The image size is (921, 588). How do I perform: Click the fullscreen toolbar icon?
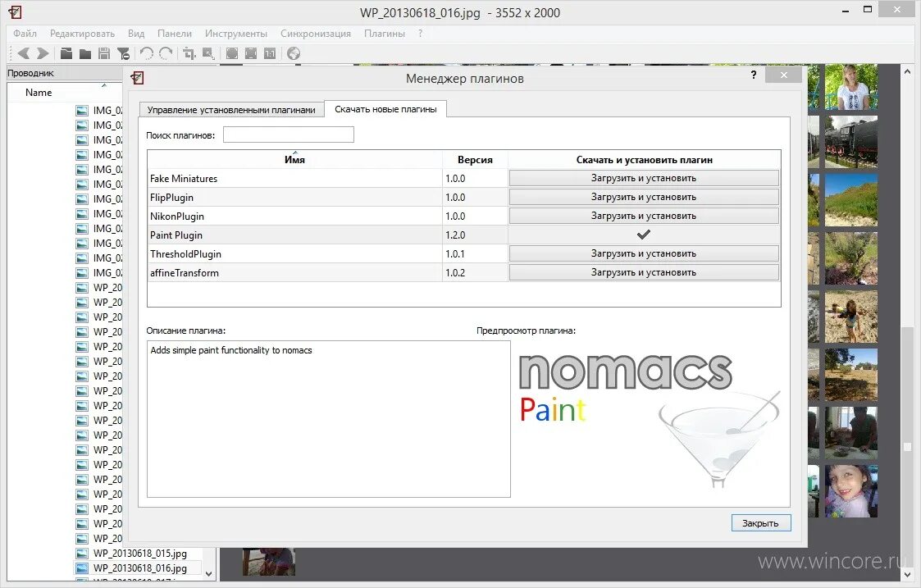(x=232, y=53)
